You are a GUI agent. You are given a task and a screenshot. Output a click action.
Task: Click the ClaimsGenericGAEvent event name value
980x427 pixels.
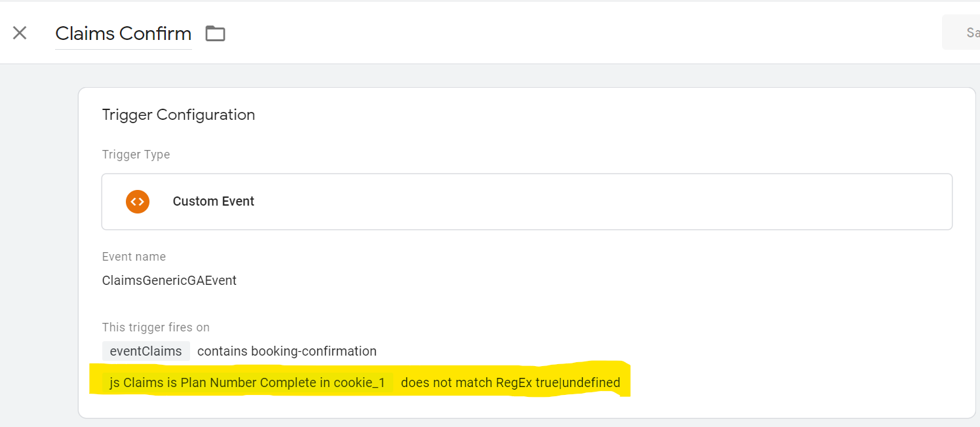[x=169, y=281]
